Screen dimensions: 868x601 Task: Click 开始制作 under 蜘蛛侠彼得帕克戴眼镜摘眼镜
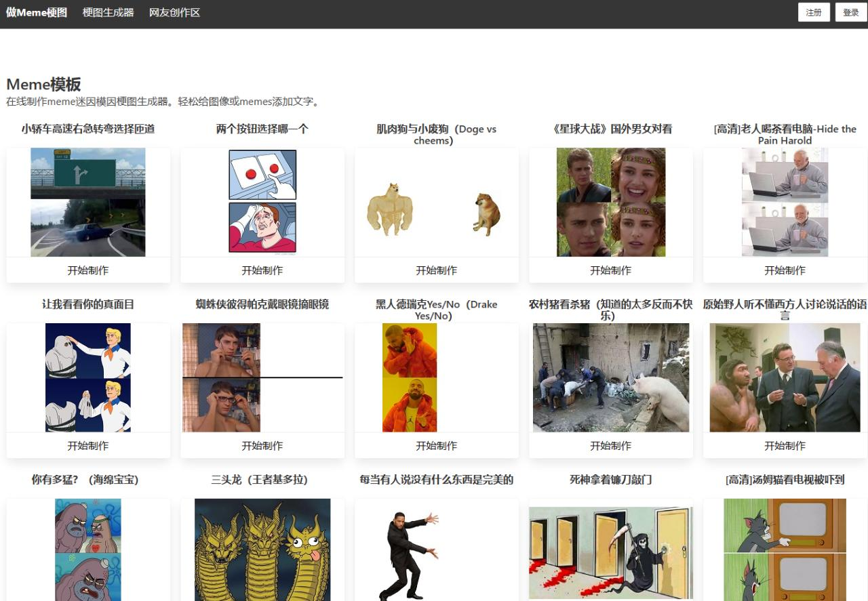pyautogui.click(x=262, y=446)
